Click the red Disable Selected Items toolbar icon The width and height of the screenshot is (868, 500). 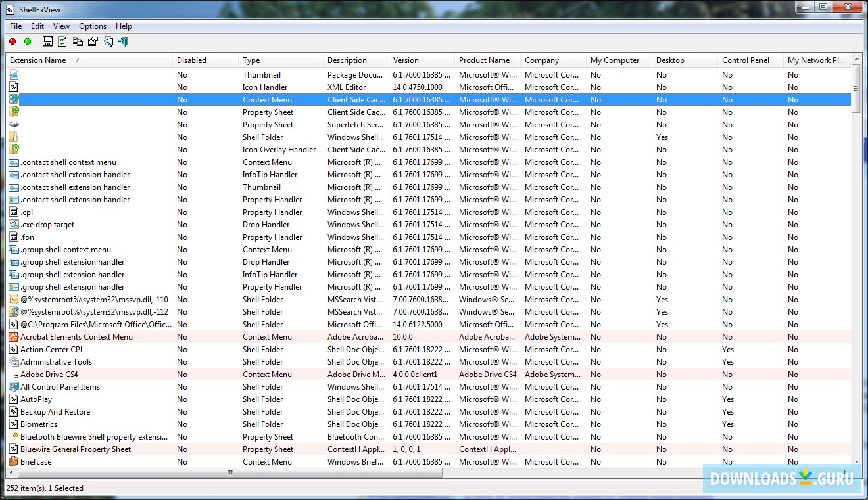tap(12, 41)
